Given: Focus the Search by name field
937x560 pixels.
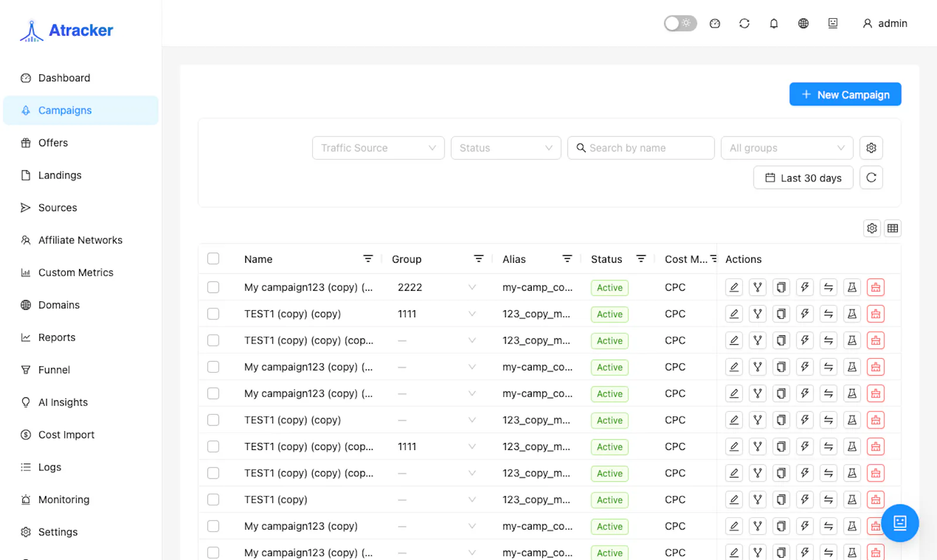Looking at the screenshot, I should click(641, 148).
